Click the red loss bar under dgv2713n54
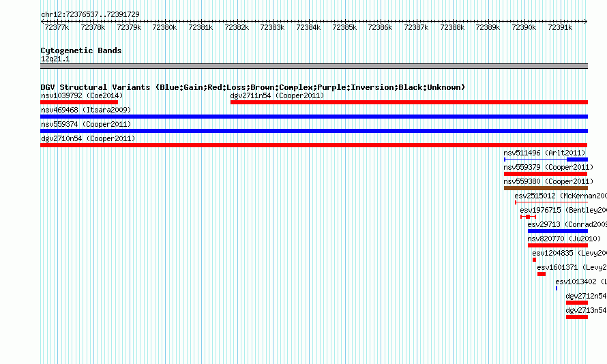This screenshot has width=607, height=364. [577, 317]
